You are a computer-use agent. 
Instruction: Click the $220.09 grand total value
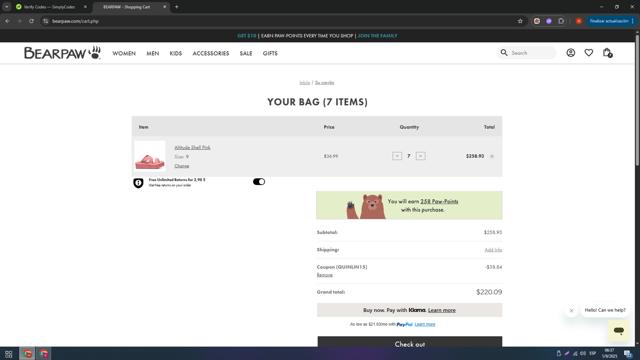point(489,292)
